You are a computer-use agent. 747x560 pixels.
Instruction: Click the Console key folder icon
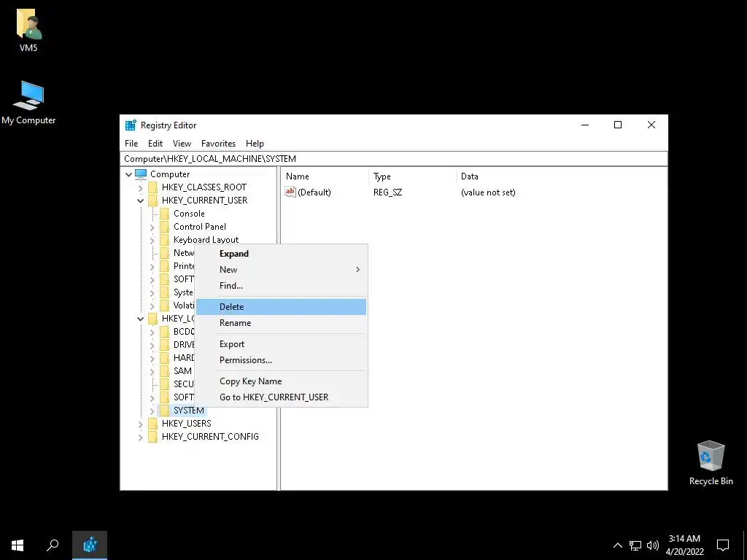(164, 214)
